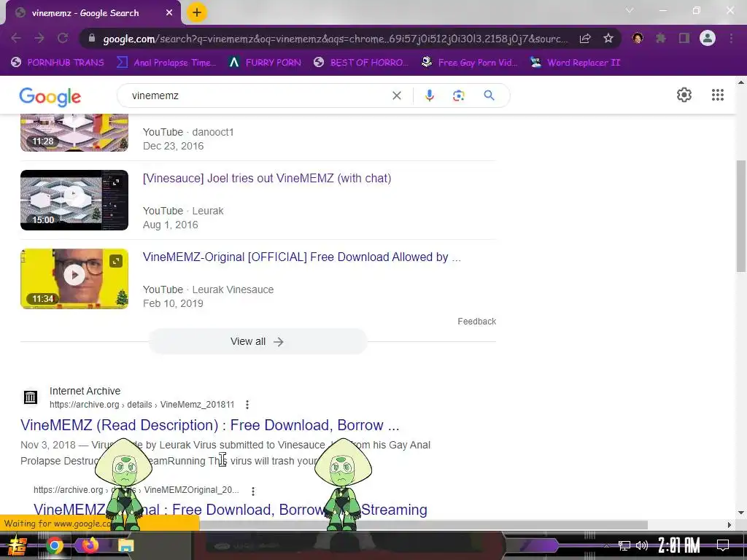Image resolution: width=747 pixels, height=560 pixels.
Task: Click the archive.org VineMemz_201811 URL
Action: [x=142, y=405]
